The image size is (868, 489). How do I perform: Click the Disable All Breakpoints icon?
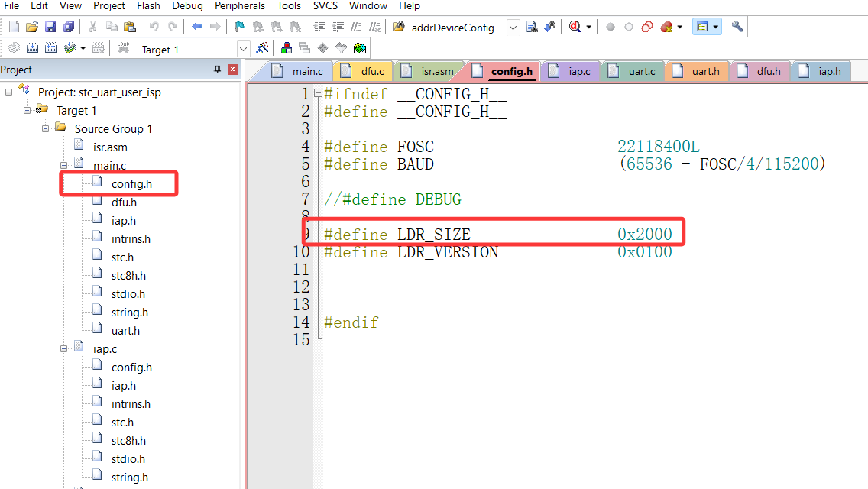click(646, 26)
